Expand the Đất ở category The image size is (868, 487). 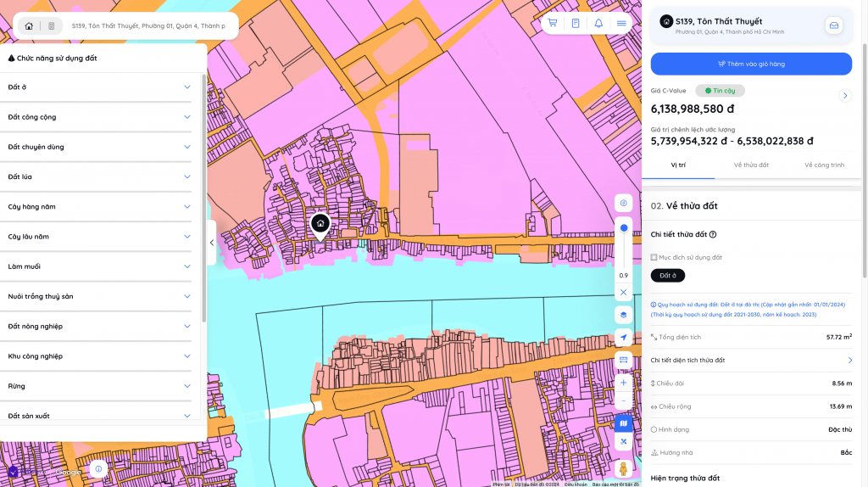coord(187,87)
